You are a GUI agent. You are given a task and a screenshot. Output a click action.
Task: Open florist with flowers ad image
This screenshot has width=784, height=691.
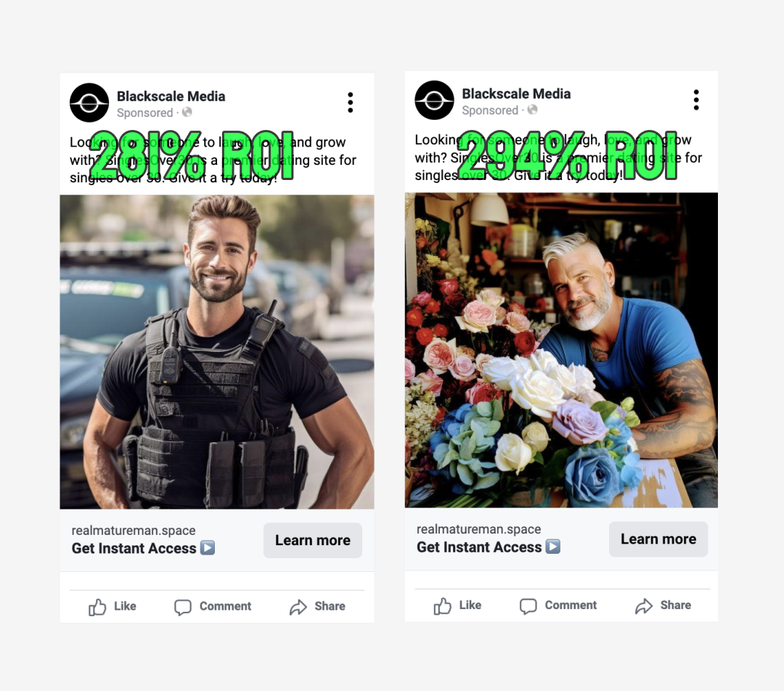tap(561, 350)
